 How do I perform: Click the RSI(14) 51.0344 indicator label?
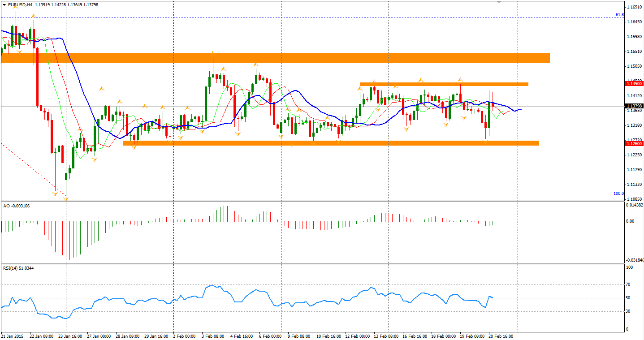18,268
